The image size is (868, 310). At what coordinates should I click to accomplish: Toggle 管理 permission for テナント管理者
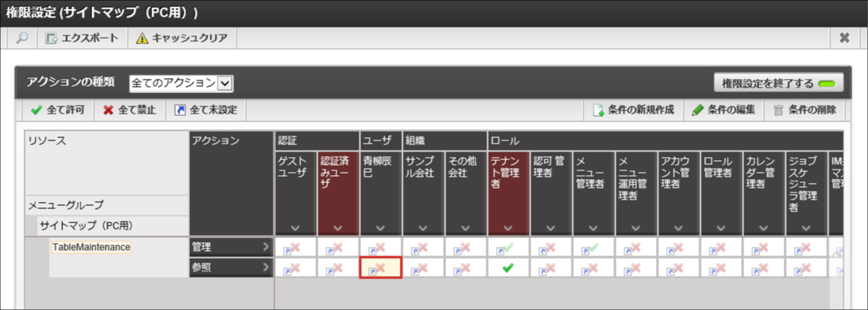click(509, 248)
